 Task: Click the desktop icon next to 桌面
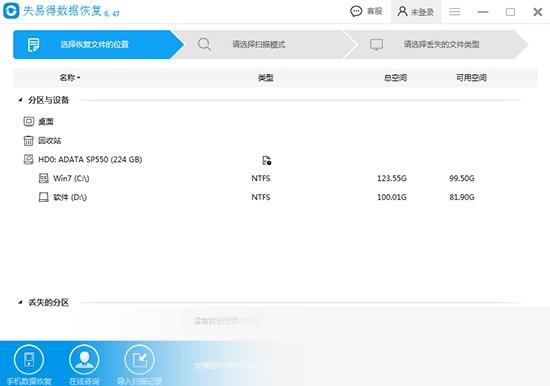[28, 122]
